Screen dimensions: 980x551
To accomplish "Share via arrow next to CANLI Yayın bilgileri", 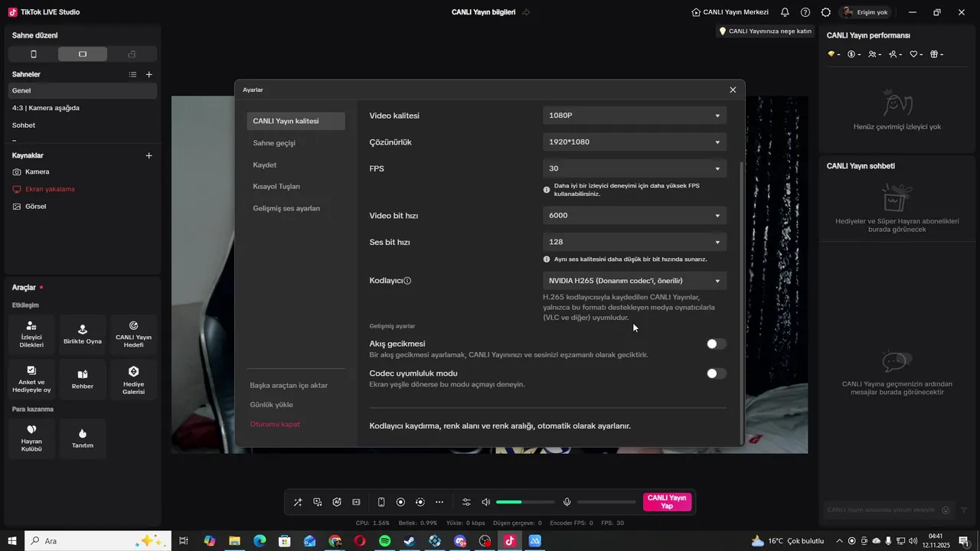I will 526,12.
